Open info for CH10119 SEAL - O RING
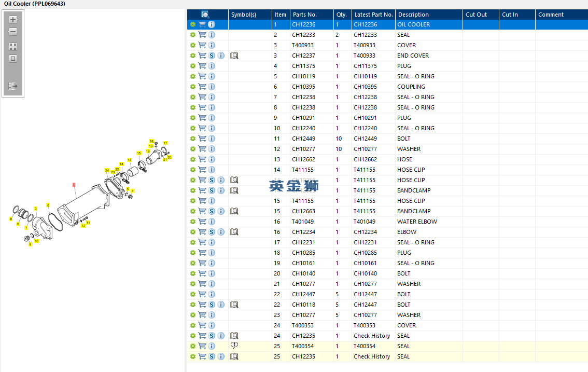This screenshot has height=372, width=588. [212, 76]
